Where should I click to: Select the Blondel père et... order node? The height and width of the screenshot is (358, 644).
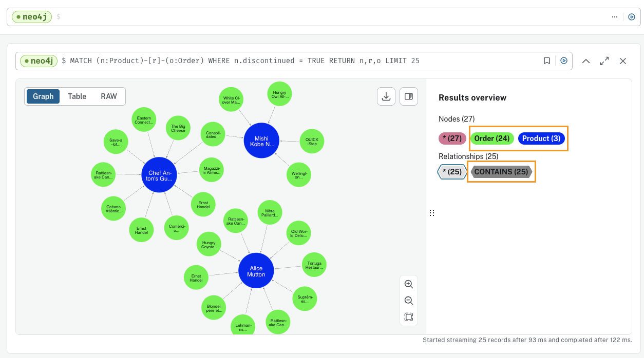pyautogui.click(x=214, y=308)
